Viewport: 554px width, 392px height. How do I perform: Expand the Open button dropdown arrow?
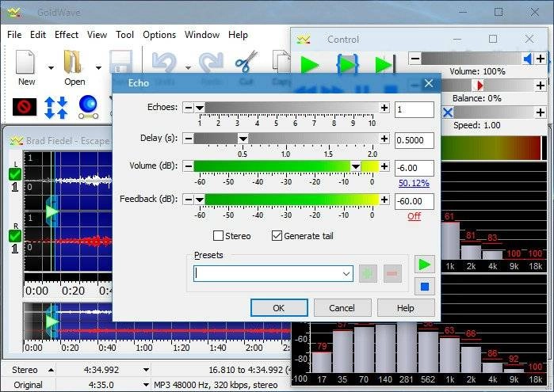98,67
